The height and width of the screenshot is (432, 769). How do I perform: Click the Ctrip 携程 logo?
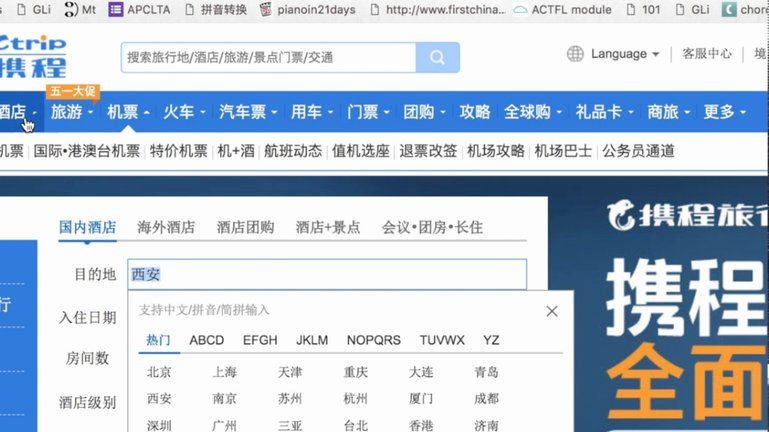33,56
